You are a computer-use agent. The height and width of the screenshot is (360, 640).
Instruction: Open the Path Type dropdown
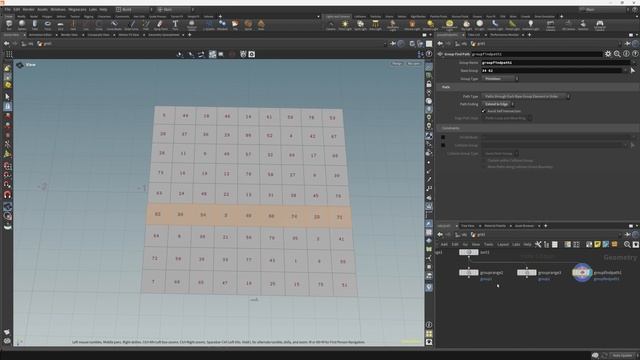(x=526, y=96)
